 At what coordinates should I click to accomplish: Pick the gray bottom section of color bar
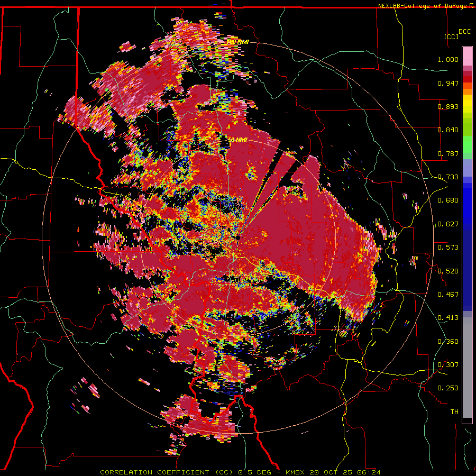tap(467, 368)
